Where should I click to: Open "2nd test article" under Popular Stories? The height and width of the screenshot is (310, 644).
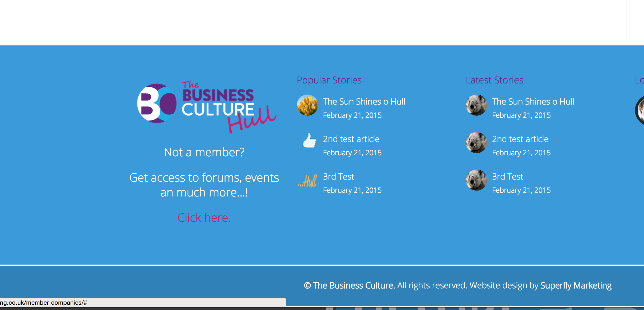[x=351, y=139]
